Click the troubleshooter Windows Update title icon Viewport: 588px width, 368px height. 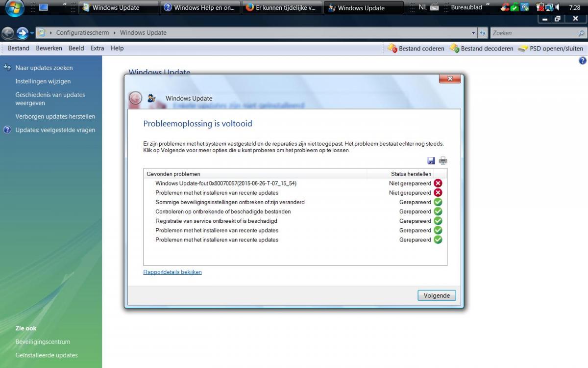pos(152,98)
